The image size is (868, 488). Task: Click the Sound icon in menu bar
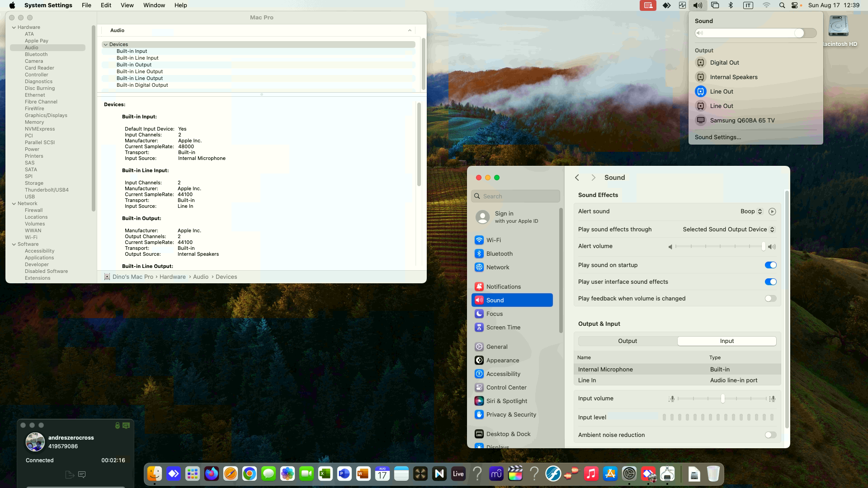(698, 5)
